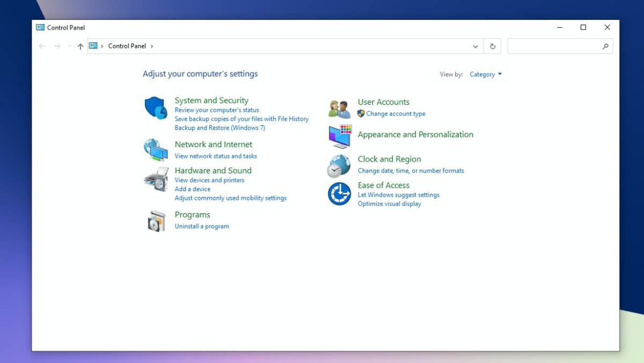Click Change account type link
The height and width of the screenshot is (363, 644).
[x=396, y=114]
